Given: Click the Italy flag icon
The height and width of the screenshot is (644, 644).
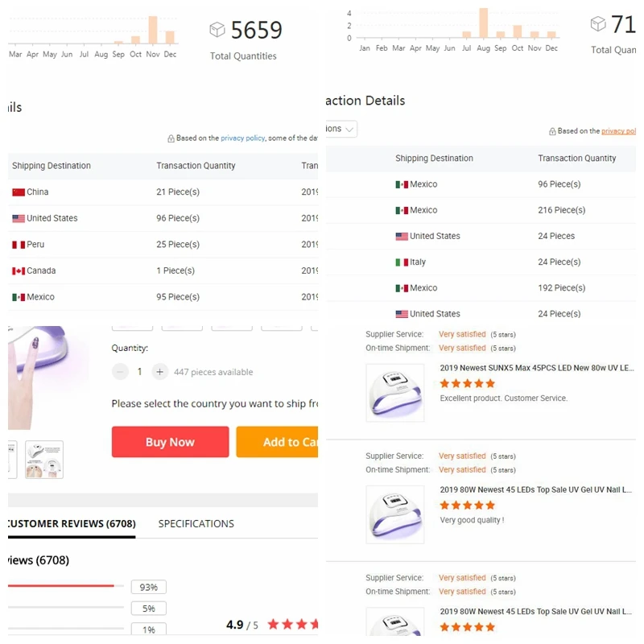Looking at the screenshot, I should click(402, 262).
